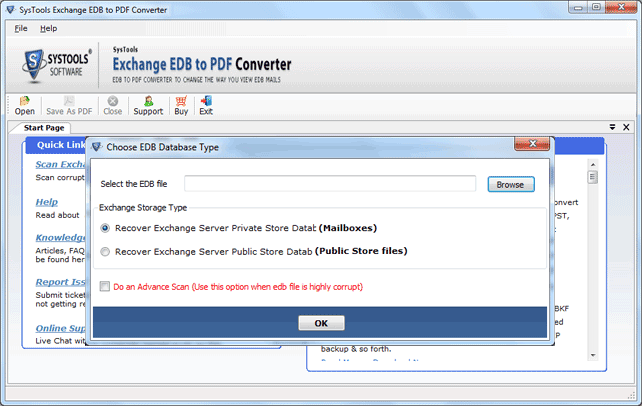The image size is (642, 406).
Task: Click the Buy shopping cart icon
Action: (x=181, y=106)
